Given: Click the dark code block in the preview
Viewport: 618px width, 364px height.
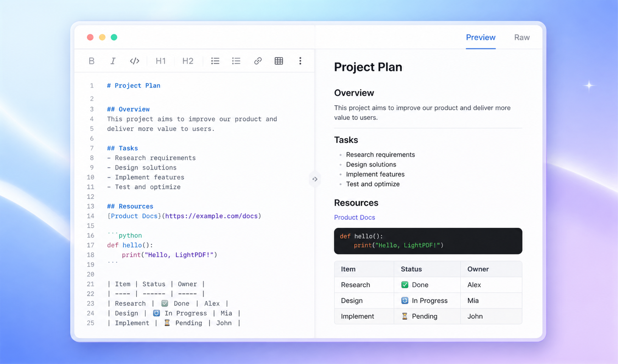Looking at the screenshot, I should click(428, 241).
